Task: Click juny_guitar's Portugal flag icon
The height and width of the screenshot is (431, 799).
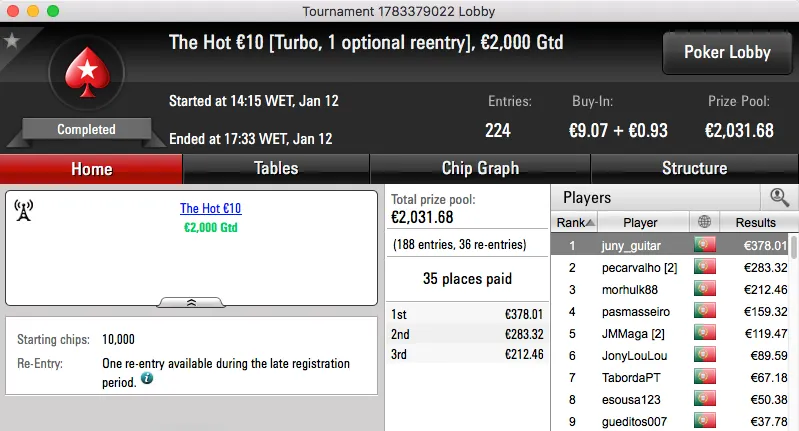Action: tap(705, 245)
